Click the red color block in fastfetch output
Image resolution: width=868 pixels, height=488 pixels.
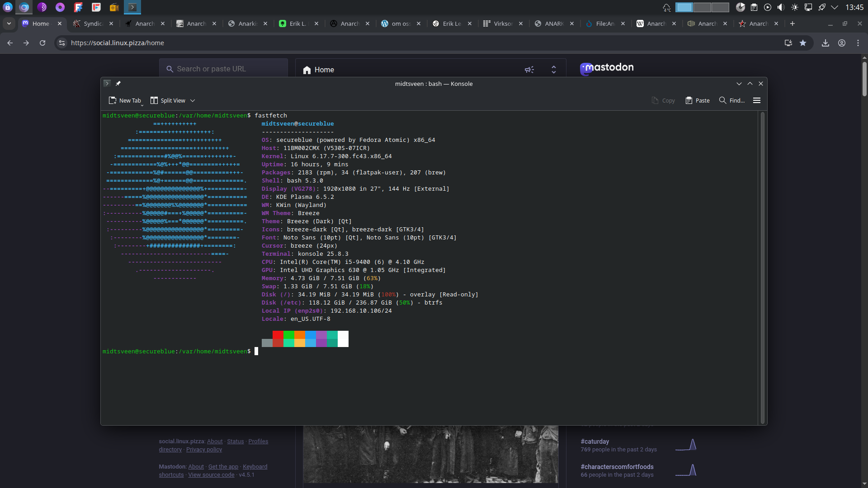point(278,335)
